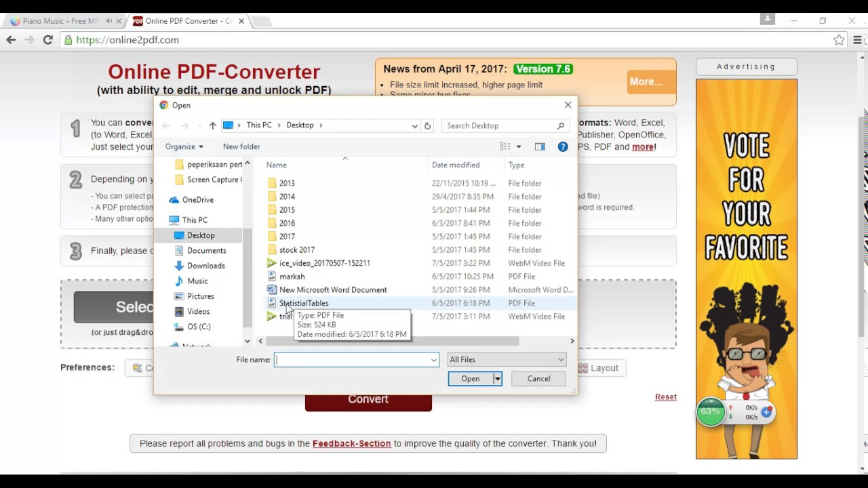
Task: Open the view options dropdown arrow
Action: click(519, 146)
